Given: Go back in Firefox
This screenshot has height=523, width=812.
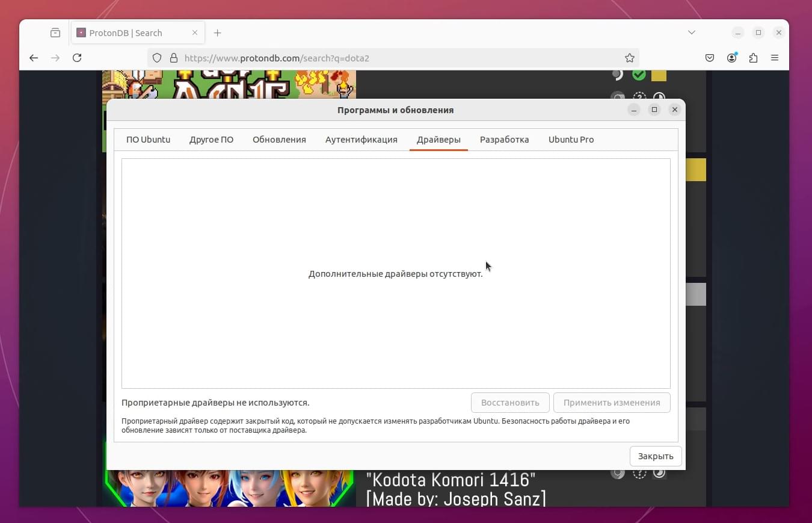Looking at the screenshot, I should pyautogui.click(x=34, y=58).
